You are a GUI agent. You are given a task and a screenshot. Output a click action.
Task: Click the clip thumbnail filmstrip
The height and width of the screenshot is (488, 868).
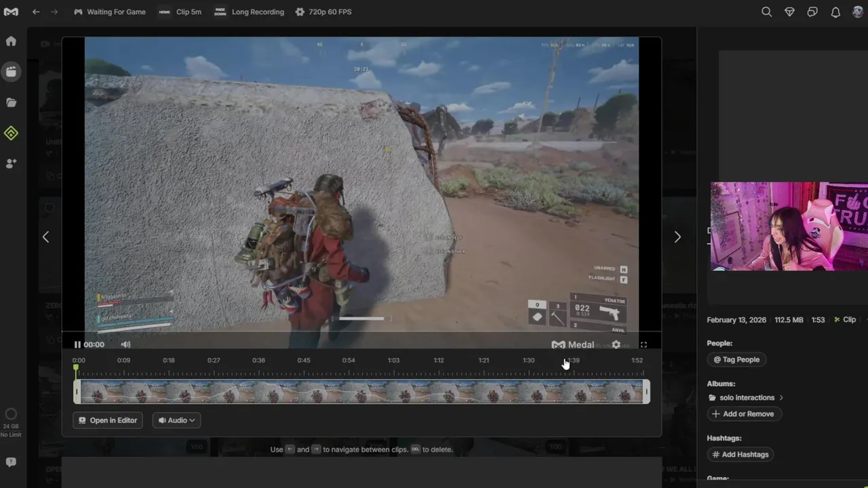pos(361,392)
